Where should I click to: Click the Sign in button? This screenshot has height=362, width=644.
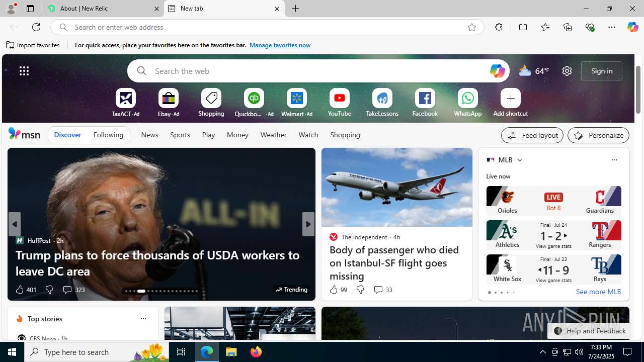[x=602, y=71]
